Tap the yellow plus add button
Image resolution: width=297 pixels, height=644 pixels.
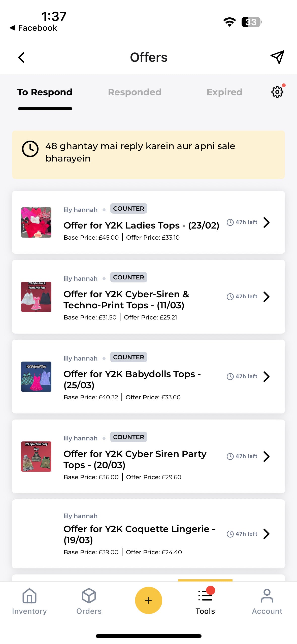149,600
